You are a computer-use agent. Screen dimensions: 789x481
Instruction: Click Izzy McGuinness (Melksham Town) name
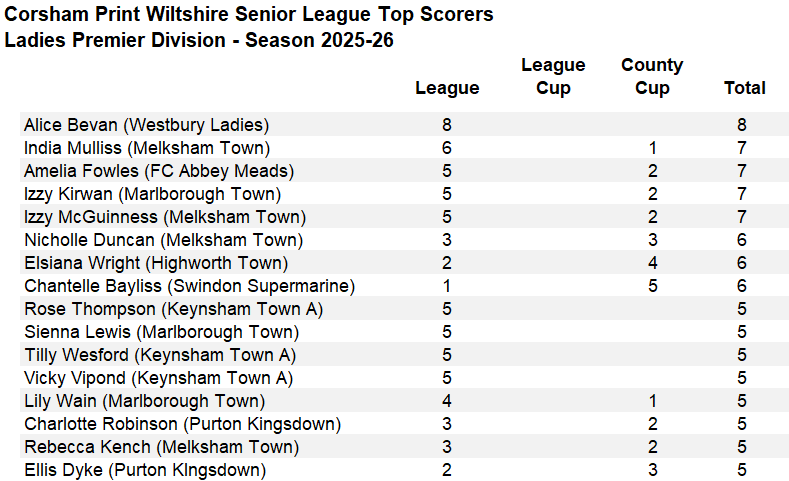pyautogui.click(x=165, y=217)
